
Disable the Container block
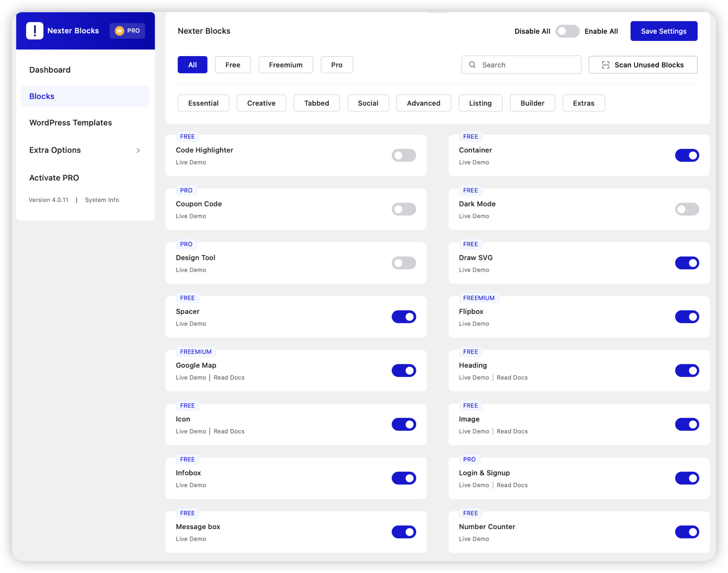point(687,155)
